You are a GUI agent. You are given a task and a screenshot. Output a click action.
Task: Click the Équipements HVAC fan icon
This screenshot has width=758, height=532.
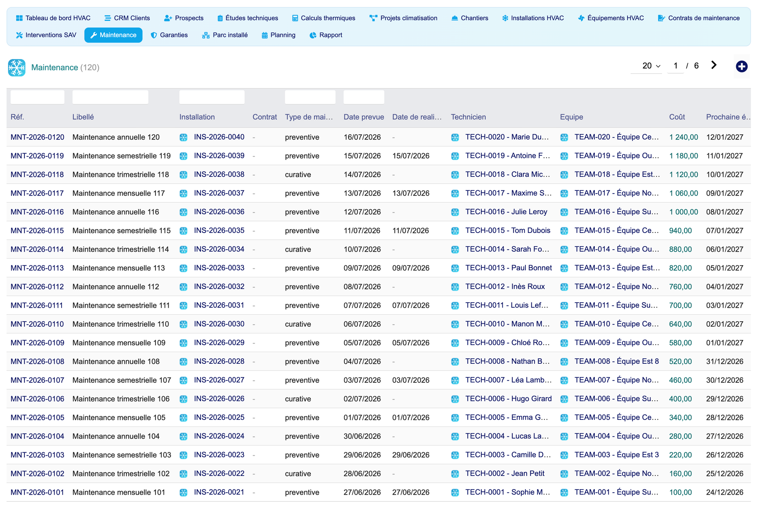tap(581, 18)
